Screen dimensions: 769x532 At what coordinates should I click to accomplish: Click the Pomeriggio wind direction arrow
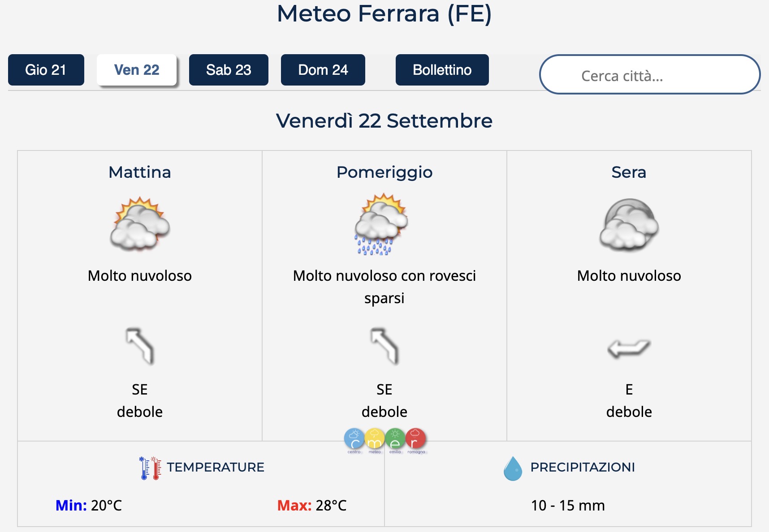(384, 346)
